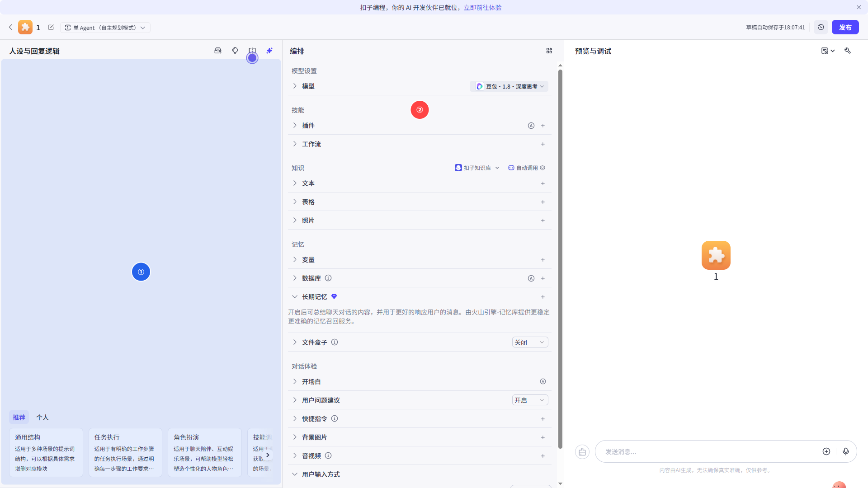
Task: Open the 立即前往体验 link in the banner
Action: coord(482,7)
